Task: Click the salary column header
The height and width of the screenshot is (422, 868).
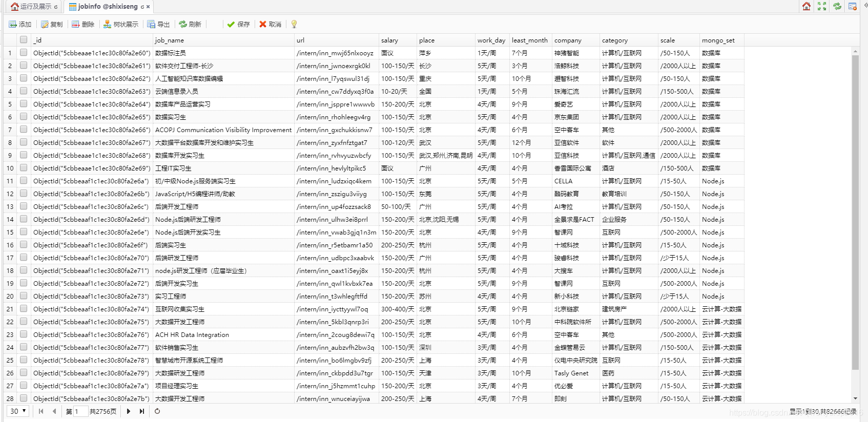Action: (398, 40)
